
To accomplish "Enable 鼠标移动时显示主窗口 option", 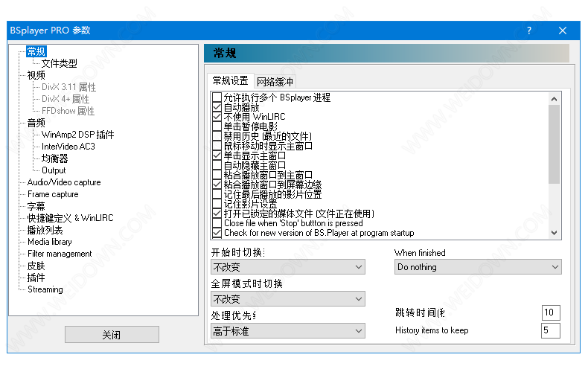I will coord(217,146).
